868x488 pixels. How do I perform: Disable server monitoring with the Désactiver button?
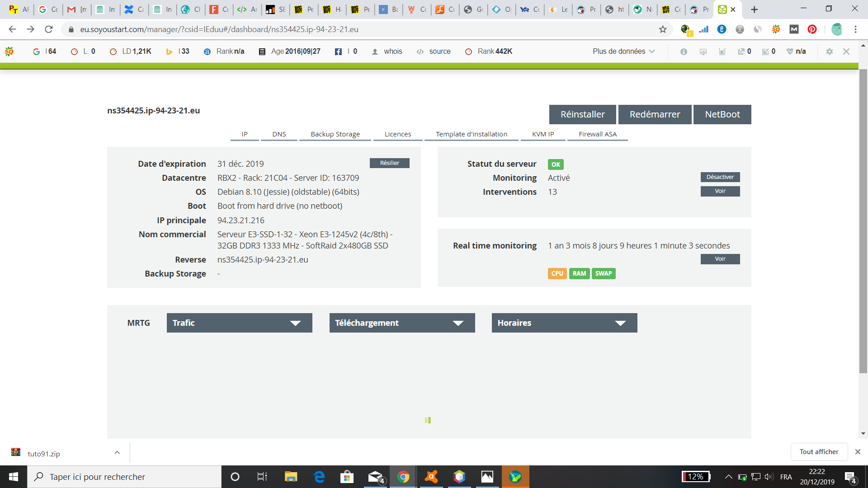720,177
